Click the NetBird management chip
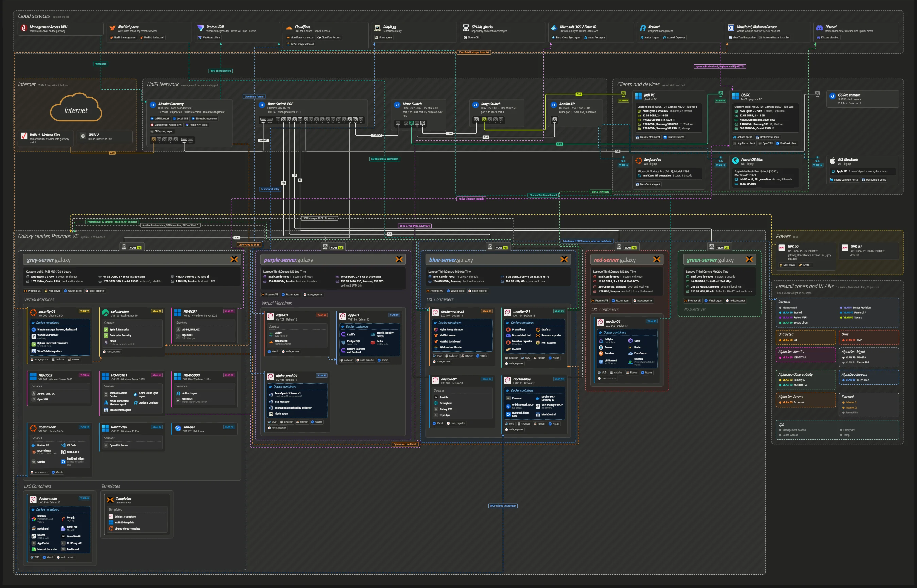 (x=123, y=38)
